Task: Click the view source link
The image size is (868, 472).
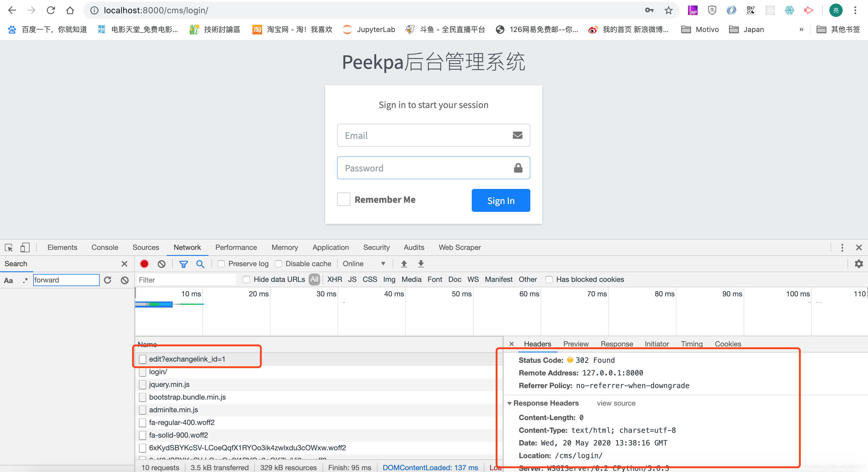Action: 616,403
